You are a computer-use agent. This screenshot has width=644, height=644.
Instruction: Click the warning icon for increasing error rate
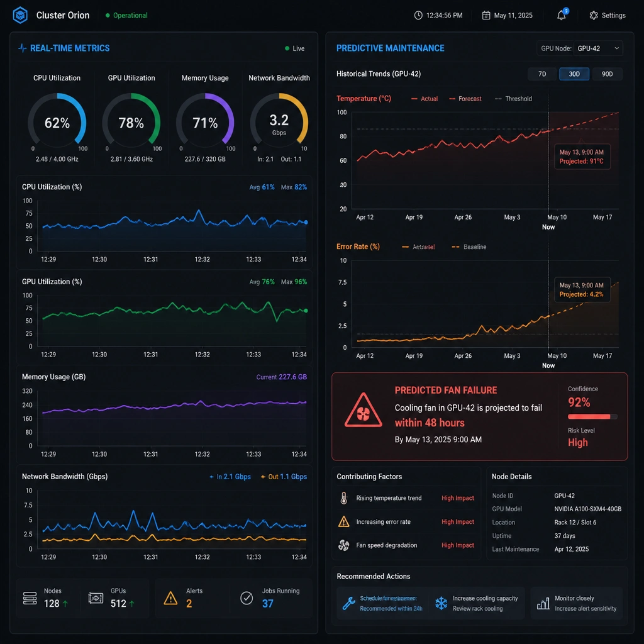pos(344,521)
